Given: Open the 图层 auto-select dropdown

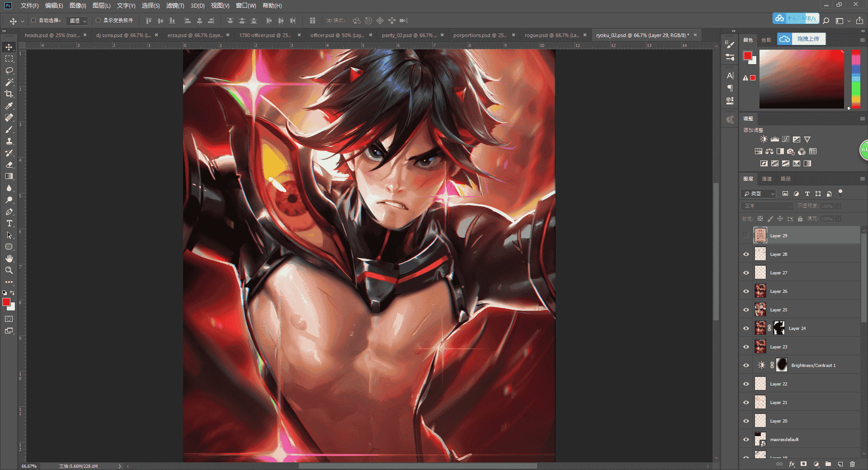Looking at the screenshot, I should tap(77, 21).
